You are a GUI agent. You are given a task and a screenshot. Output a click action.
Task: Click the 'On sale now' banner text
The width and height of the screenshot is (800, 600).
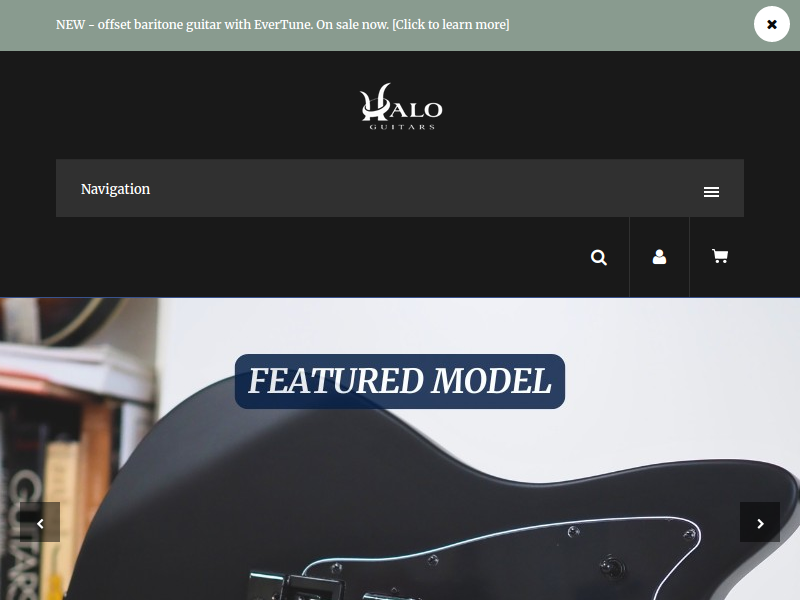(353, 24)
